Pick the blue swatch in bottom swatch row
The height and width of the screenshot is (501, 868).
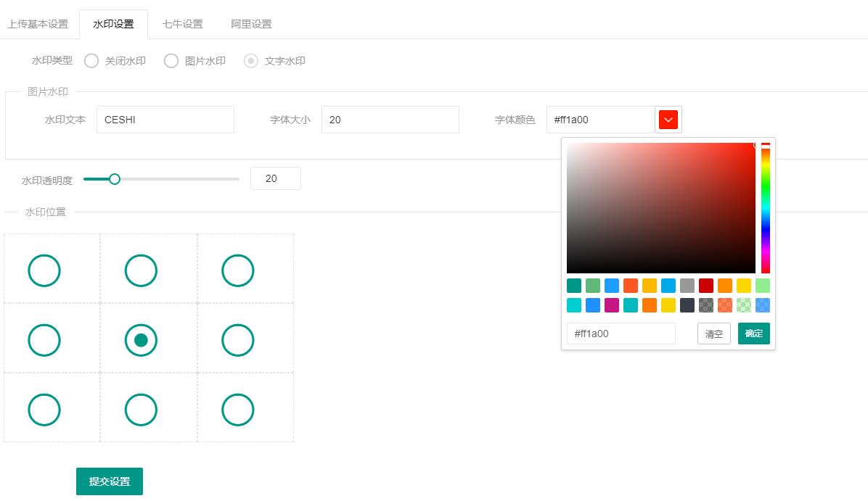point(593,305)
